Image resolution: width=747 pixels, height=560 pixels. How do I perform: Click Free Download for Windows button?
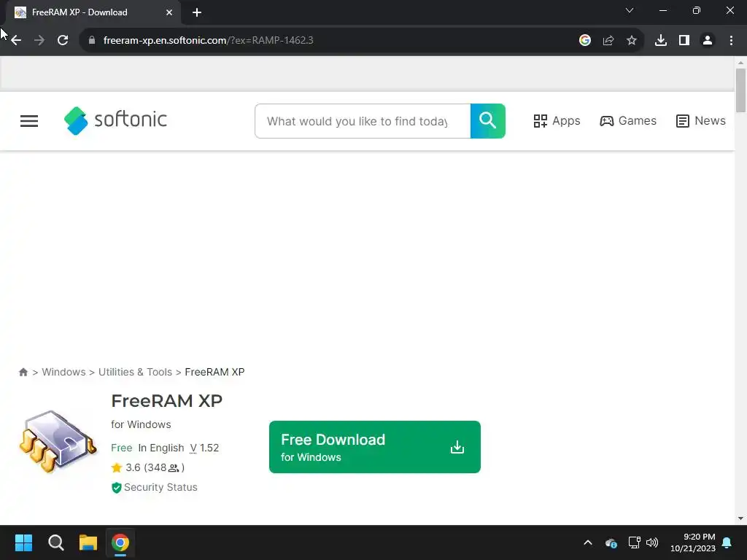click(x=375, y=447)
